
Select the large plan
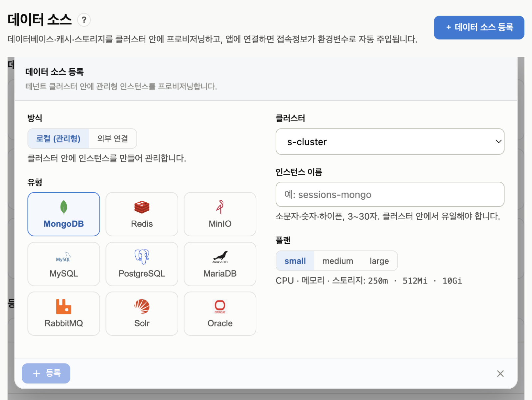[x=379, y=261]
